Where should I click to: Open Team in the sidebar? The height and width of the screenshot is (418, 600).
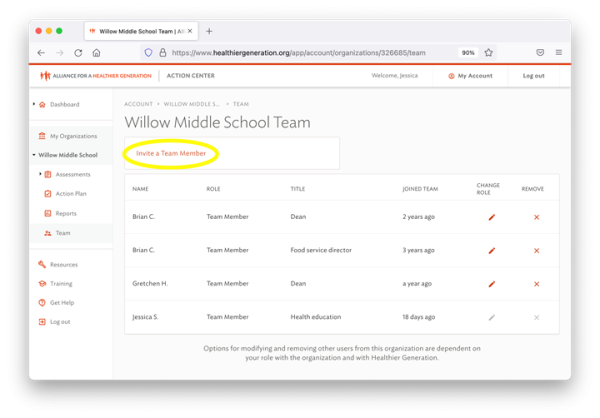[x=62, y=232]
